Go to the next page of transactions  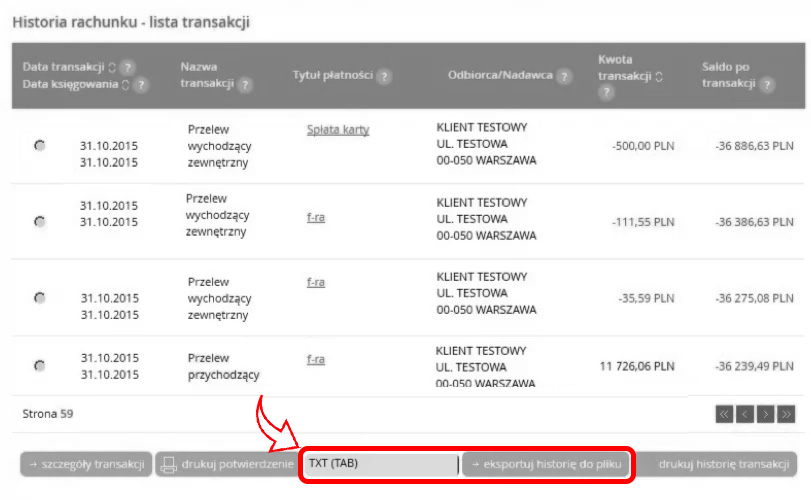(x=766, y=413)
